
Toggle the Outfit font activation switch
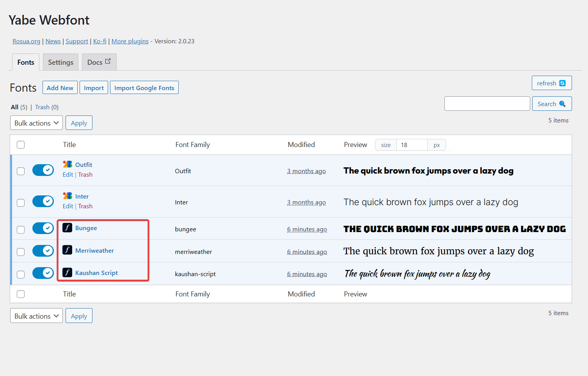(x=43, y=170)
